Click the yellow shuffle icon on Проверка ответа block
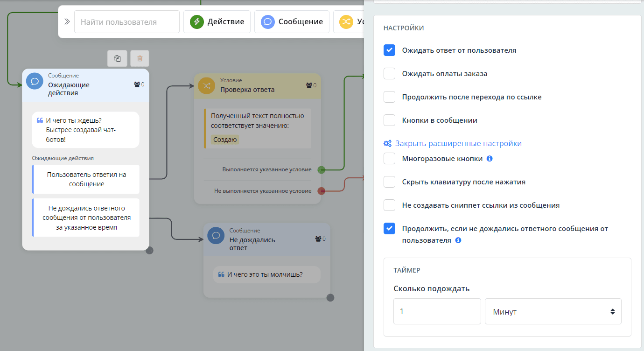 coord(206,85)
